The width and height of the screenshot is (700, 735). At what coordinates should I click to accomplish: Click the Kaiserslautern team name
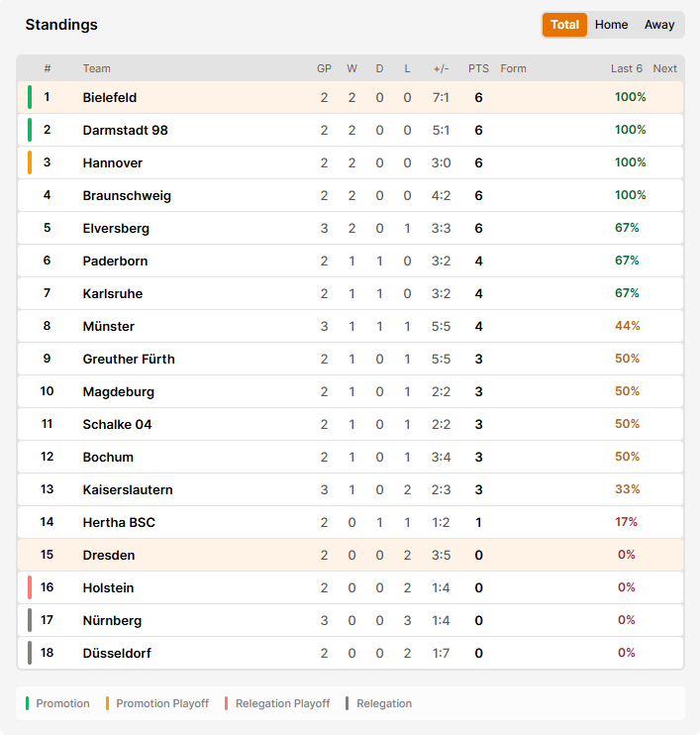(x=128, y=490)
